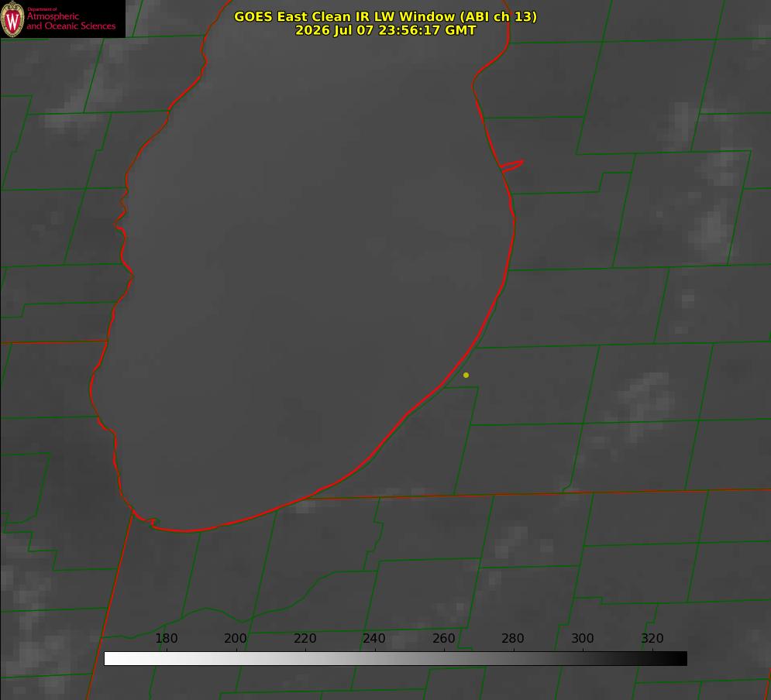Click the University of Wisconsin crest logo

pyautogui.click(x=12, y=19)
